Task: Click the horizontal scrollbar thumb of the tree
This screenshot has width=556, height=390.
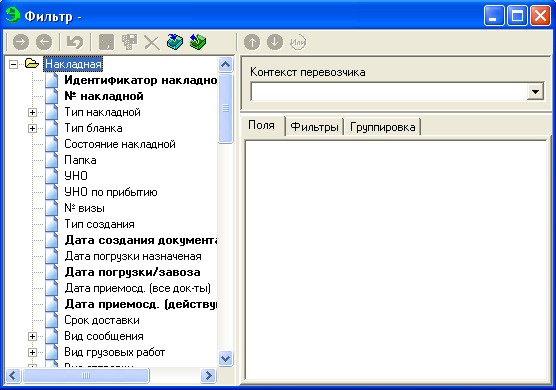Action: (x=85, y=375)
